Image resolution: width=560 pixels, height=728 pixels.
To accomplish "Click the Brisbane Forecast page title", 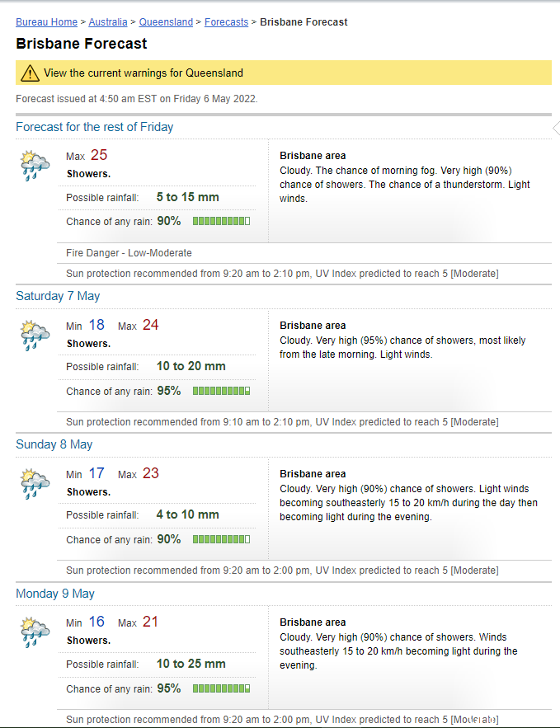I will [x=82, y=43].
